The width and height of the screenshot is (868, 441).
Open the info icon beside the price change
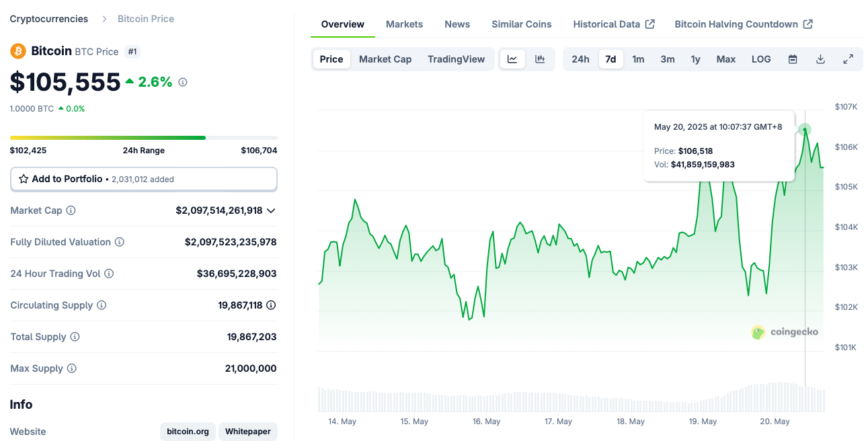click(x=182, y=83)
